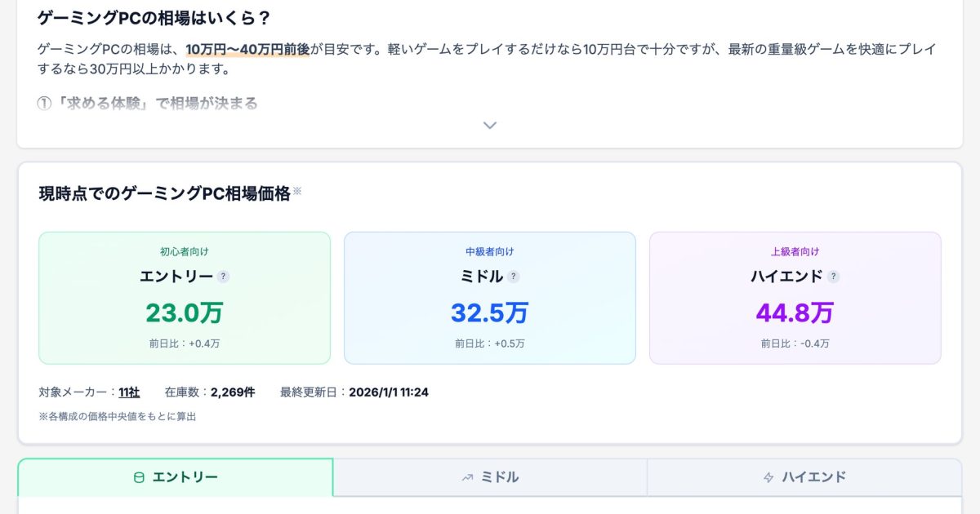The height and width of the screenshot is (514, 980).
Task: Click the 初心者向け label on the green card
Action: (185, 251)
